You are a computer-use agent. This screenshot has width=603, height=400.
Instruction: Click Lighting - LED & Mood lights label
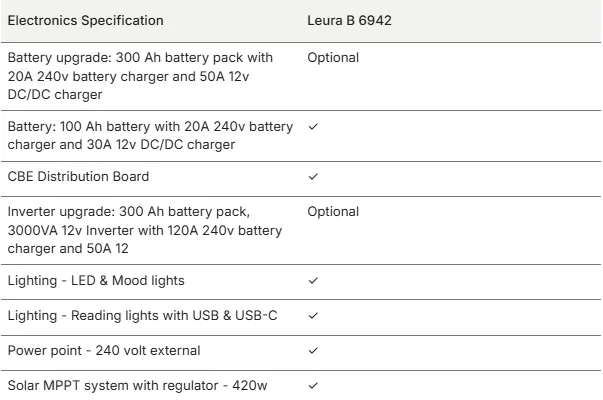click(96, 281)
